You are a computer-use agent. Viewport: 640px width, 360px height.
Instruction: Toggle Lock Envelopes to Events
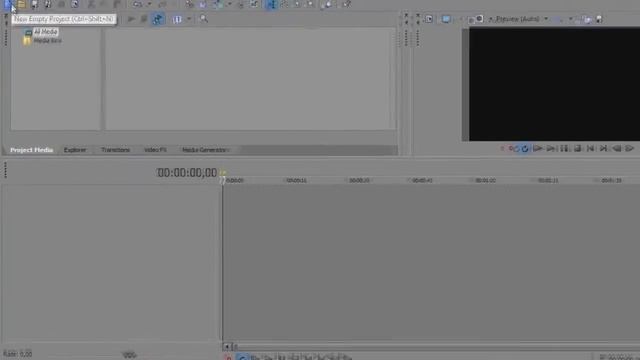point(241,4)
